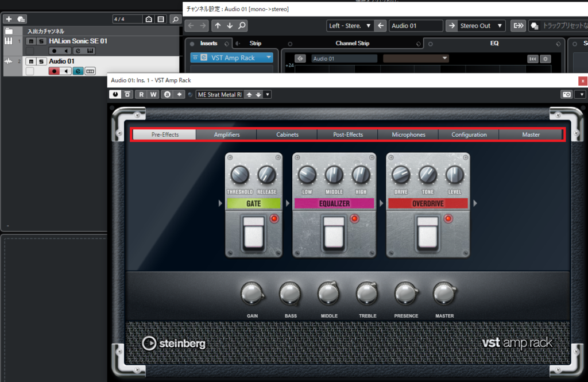This screenshot has height=382, width=588.
Task: Click the lane display icon on Audio 01
Action: tap(90, 71)
